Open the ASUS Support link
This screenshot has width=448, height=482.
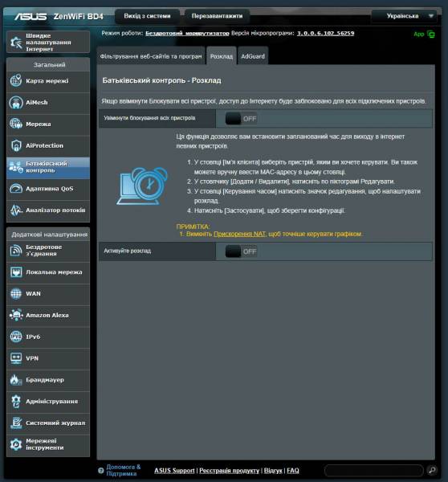(x=174, y=470)
